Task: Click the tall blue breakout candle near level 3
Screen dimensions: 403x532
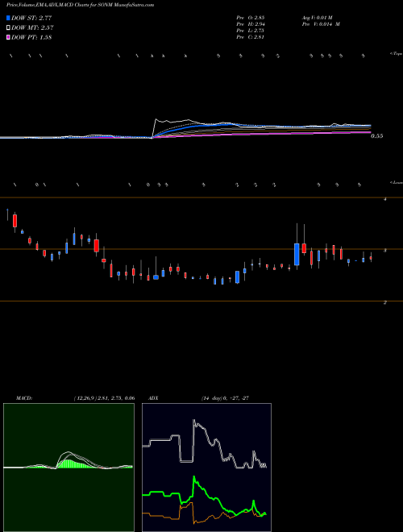Action: 297,254
